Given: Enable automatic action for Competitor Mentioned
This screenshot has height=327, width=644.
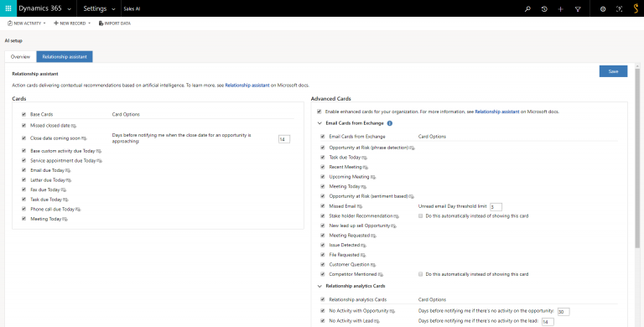Looking at the screenshot, I should (x=421, y=274).
